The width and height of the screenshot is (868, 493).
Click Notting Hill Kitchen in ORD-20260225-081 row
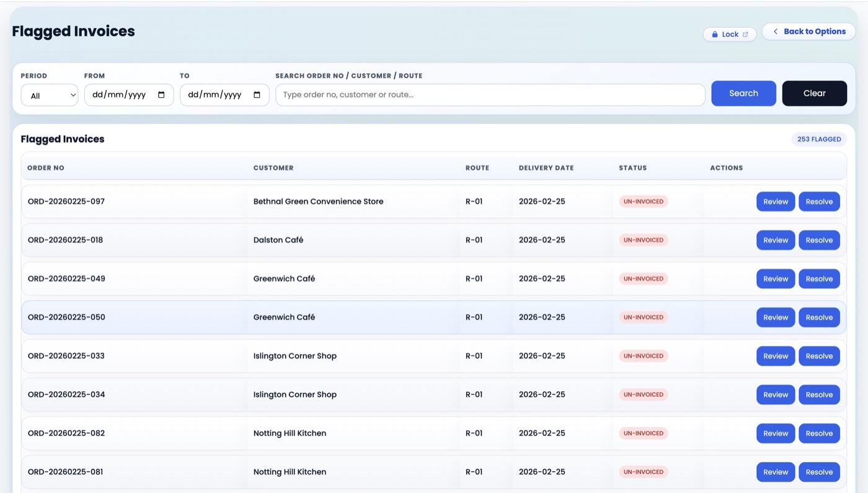(290, 472)
